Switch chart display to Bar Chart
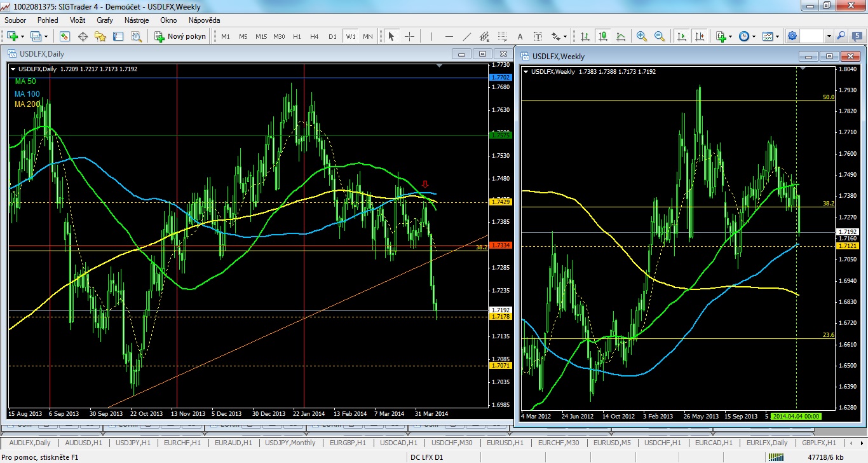868x463 pixels. coord(585,36)
